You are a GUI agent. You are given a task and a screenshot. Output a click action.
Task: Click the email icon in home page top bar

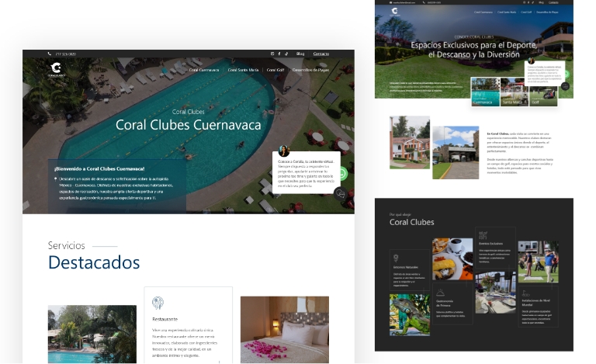[390, 2]
